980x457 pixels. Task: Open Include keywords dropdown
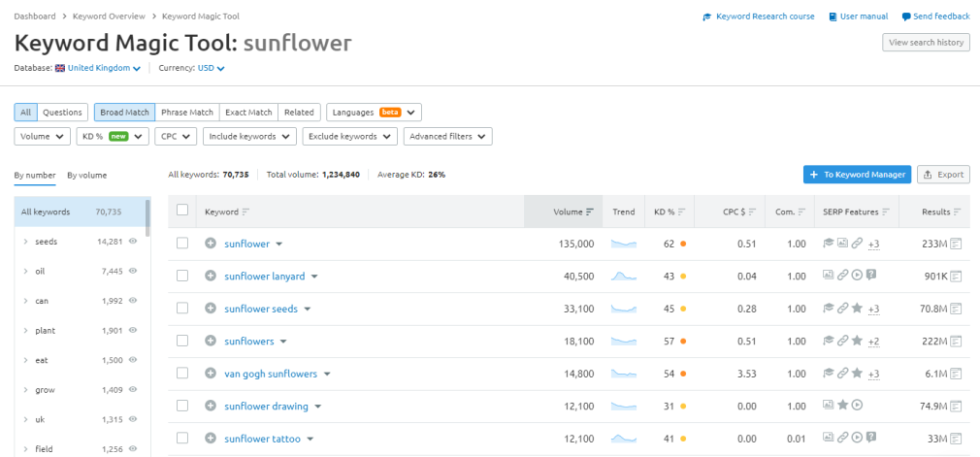250,136
